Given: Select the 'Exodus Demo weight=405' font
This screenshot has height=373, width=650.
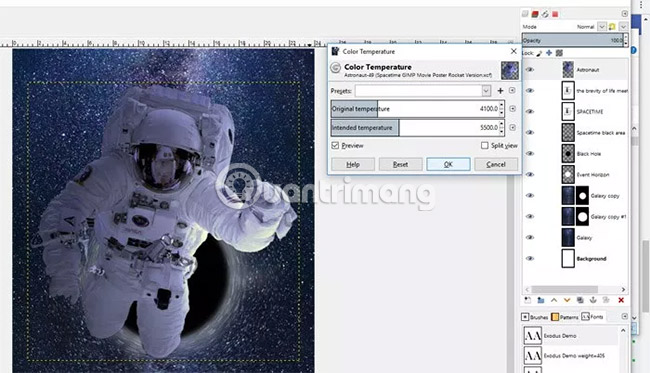Looking at the screenshot, I should [x=570, y=355].
